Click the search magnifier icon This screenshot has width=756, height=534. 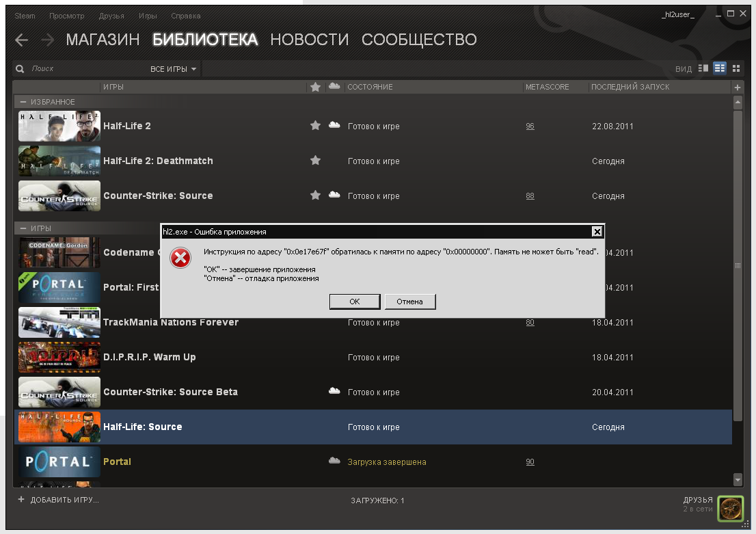[20, 69]
